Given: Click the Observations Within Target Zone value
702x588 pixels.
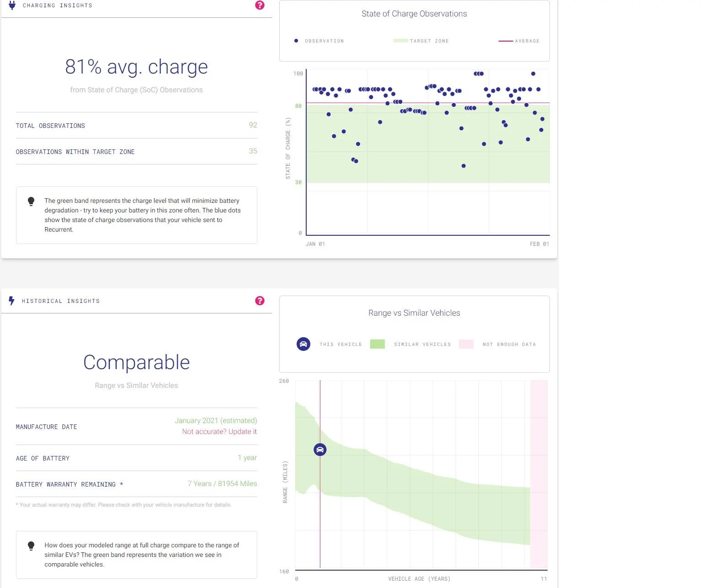Looking at the screenshot, I should pyautogui.click(x=253, y=151).
